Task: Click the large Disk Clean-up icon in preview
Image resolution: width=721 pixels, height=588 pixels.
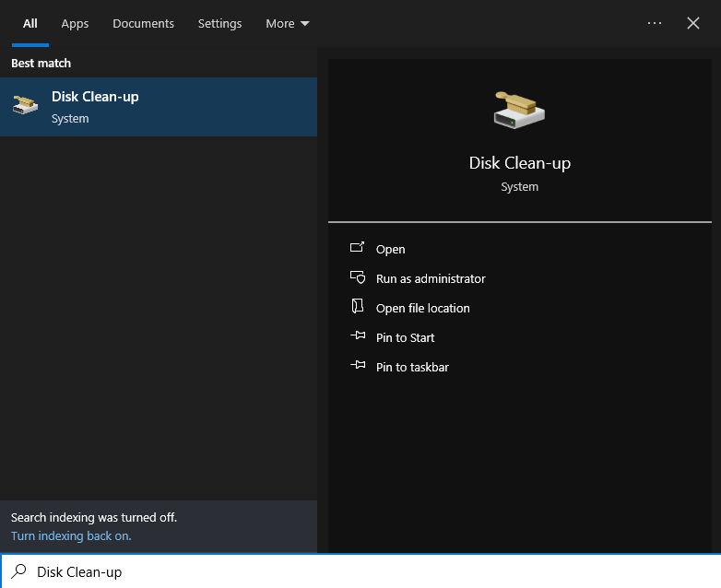Action: point(519,111)
